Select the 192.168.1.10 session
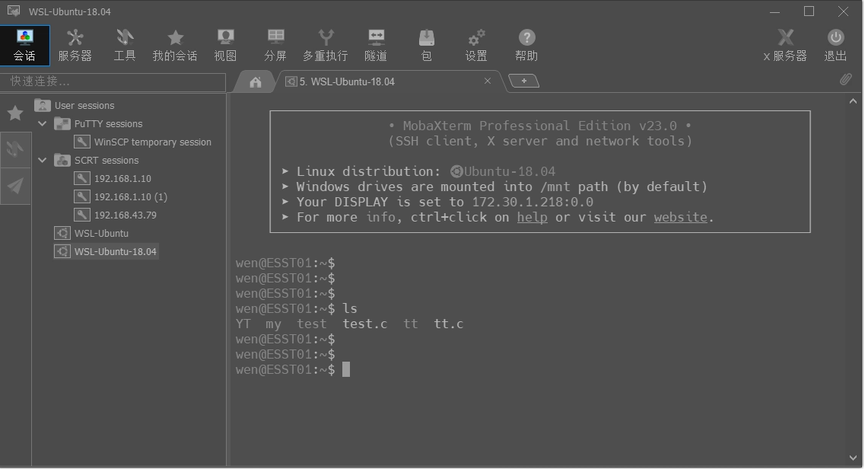The width and height of the screenshot is (868, 469). pyautogui.click(x=113, y=178)
